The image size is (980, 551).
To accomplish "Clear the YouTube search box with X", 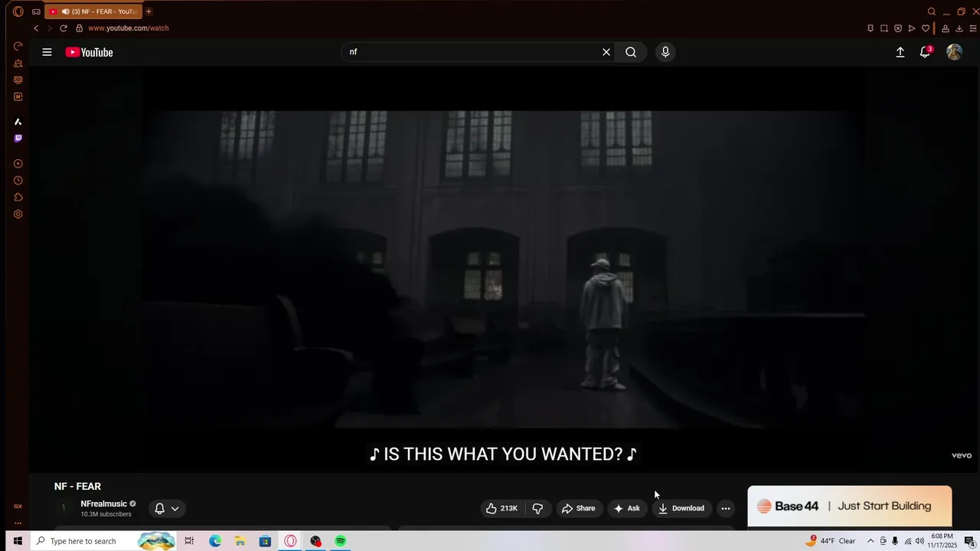I will tap(606, 52).
